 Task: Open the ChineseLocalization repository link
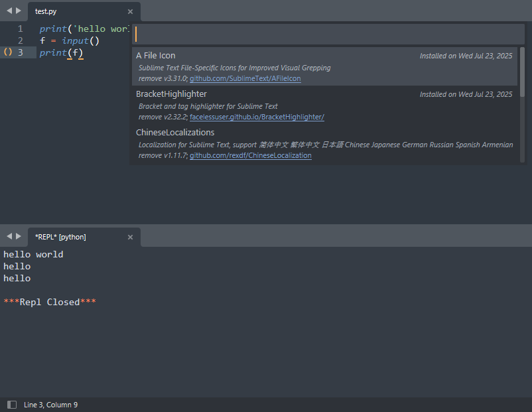pyautogui.click(x=251, y=155)
